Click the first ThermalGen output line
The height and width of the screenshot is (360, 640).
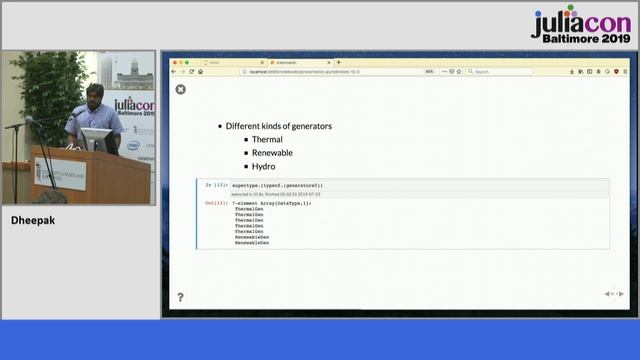(249, 209)
